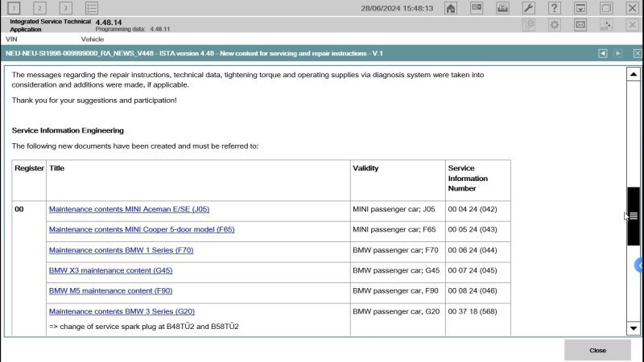Click the number '00 08 24 (046)'
The width and height of the screenshot is (644, 362).
coord(473,290)
